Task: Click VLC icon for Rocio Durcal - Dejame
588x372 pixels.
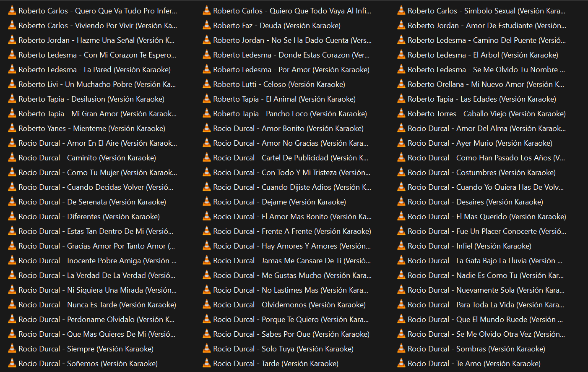Action: [x=207, y=202]
